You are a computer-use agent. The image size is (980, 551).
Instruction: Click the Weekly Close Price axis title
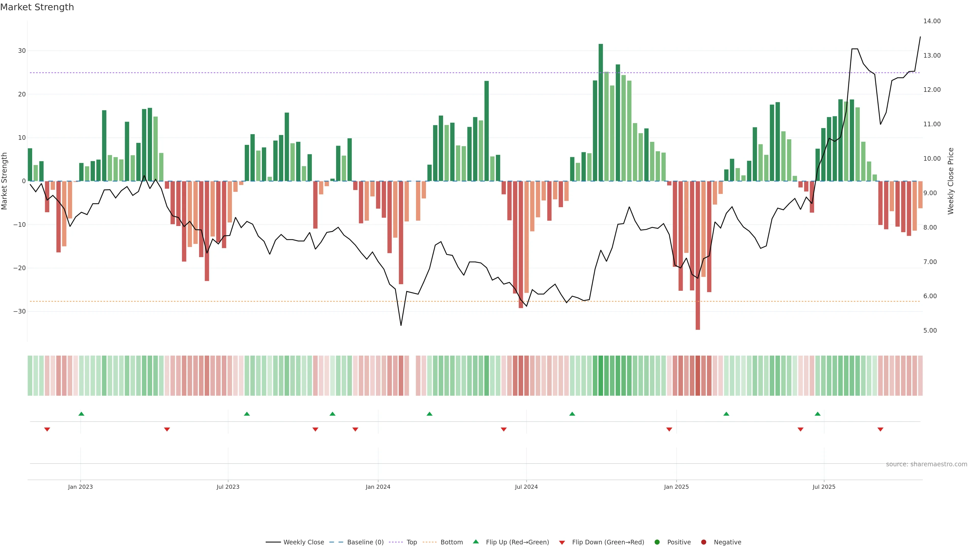951,181
